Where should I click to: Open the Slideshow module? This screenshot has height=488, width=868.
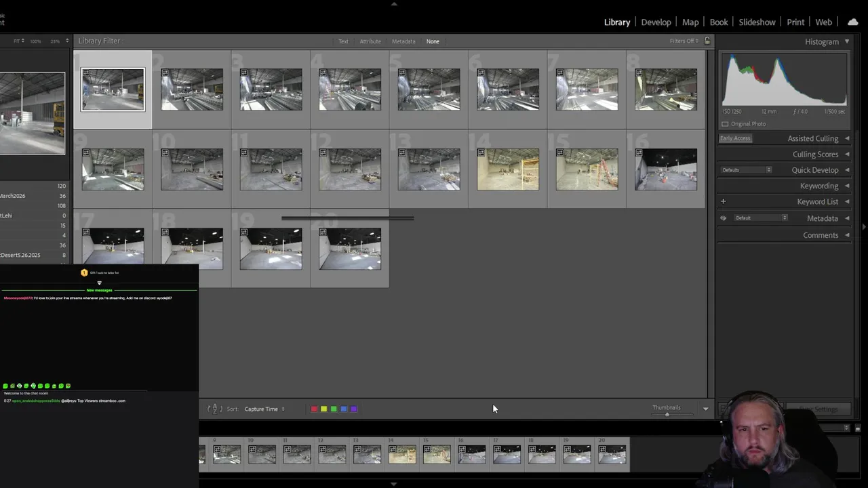[757, 22]
